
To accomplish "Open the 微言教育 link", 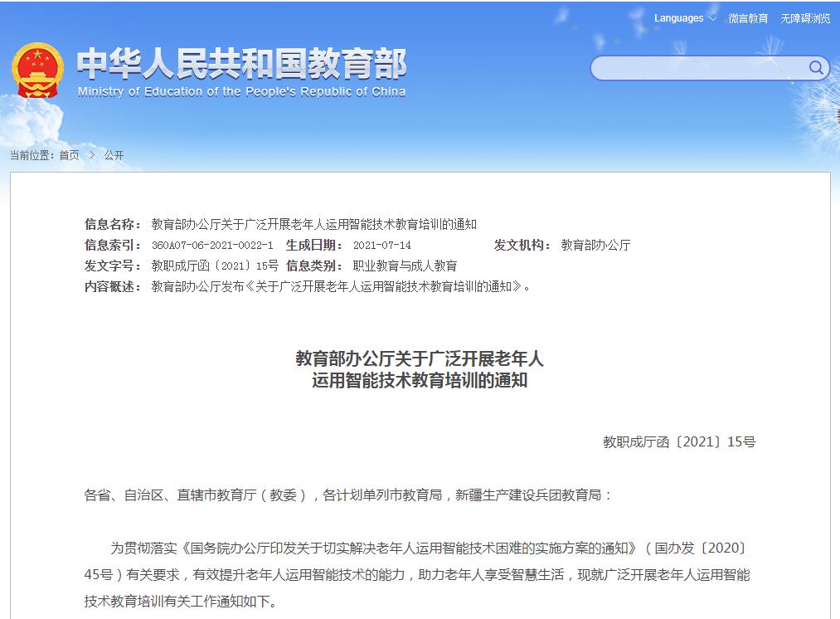I will point(748,18).
